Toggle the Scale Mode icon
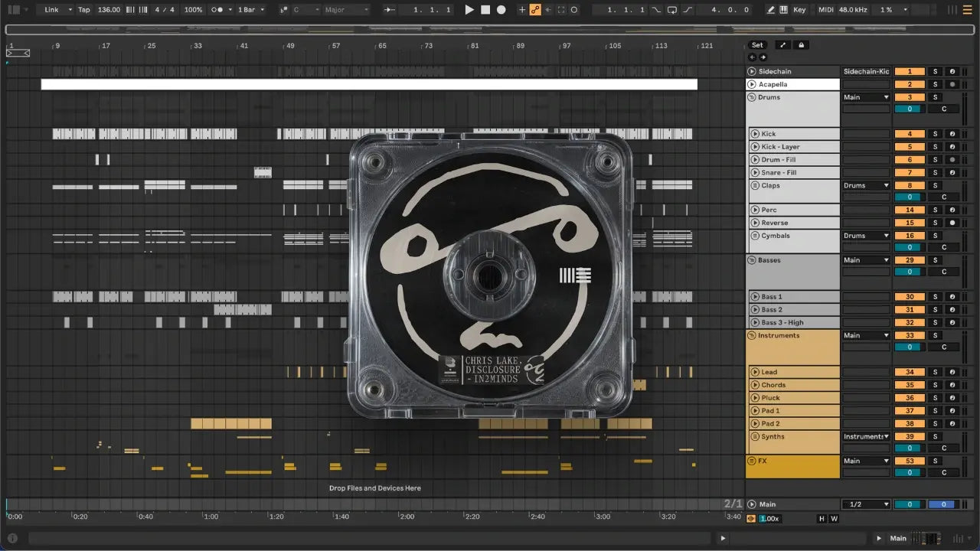This screenshot has height=551, width=980. click(284, 10)
